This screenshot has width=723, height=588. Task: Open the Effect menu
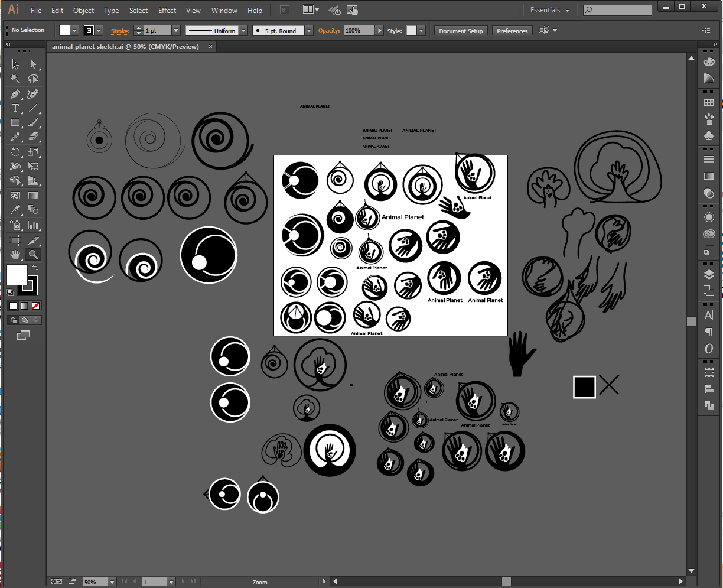point(167,11)
